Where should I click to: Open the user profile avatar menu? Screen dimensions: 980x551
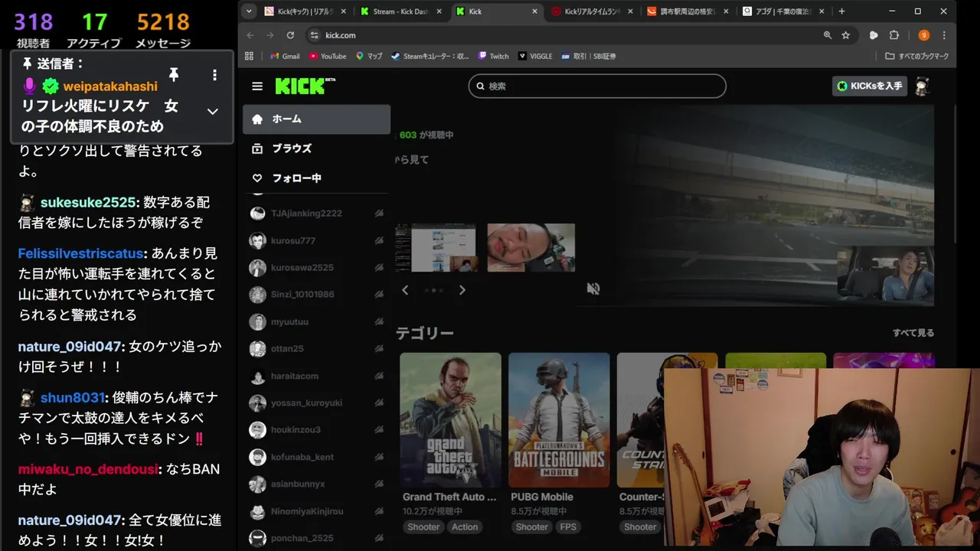click(x=922, y=86)
